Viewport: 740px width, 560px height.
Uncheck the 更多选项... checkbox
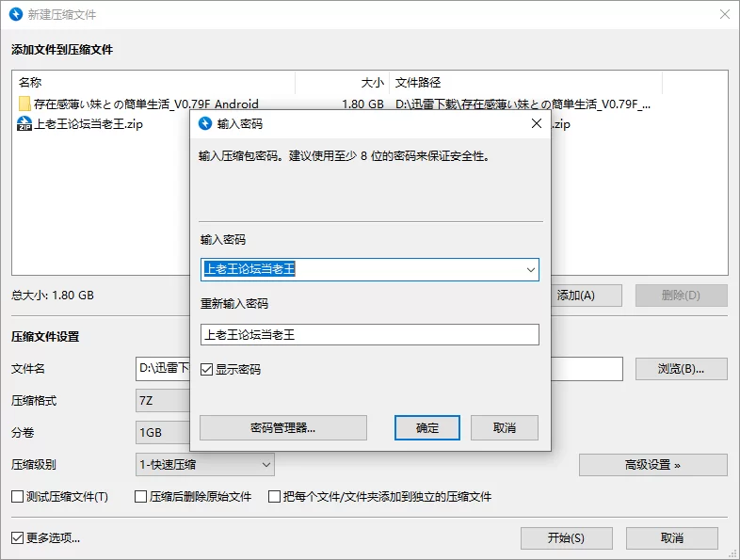point(18,537)
